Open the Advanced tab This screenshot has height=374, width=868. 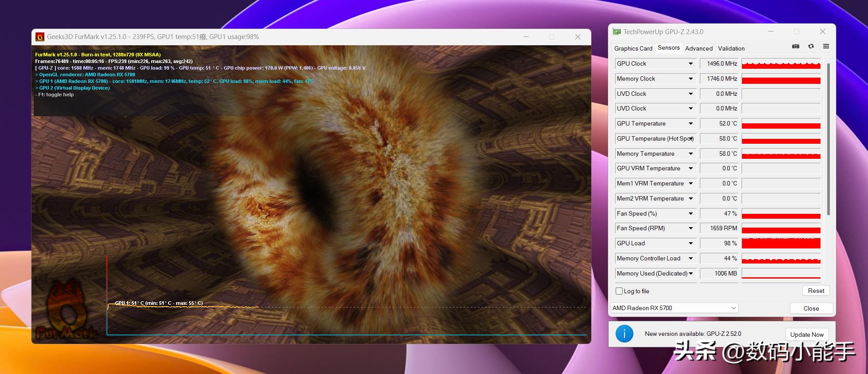coord(699,48)
